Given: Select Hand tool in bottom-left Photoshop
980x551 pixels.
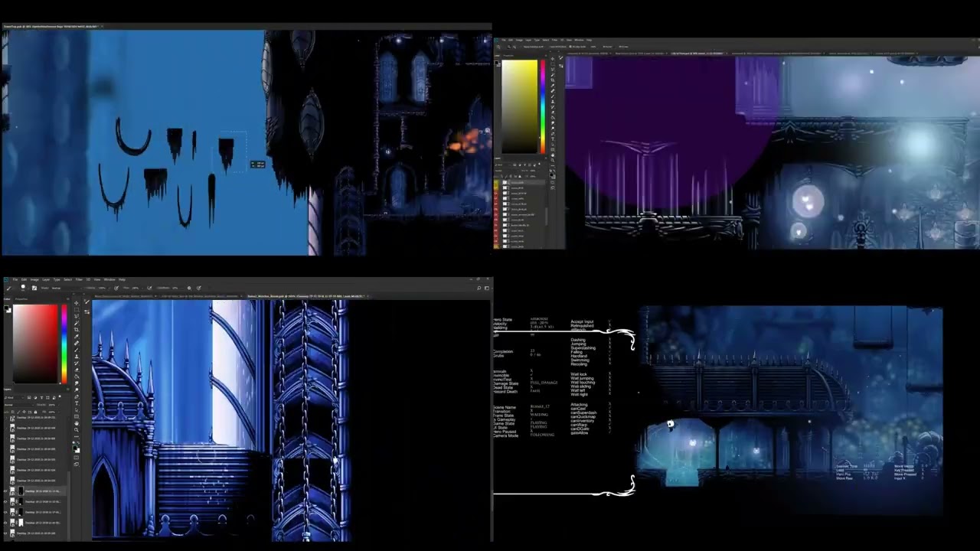Looking at the screenshot, I should [x=77, y=423].
